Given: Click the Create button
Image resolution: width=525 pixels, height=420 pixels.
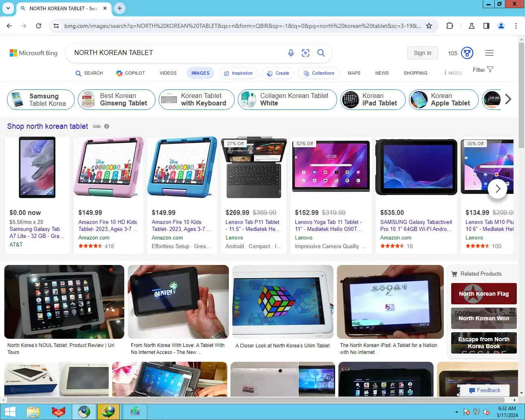Looking at the screenshot, I should tap(278, 73).
